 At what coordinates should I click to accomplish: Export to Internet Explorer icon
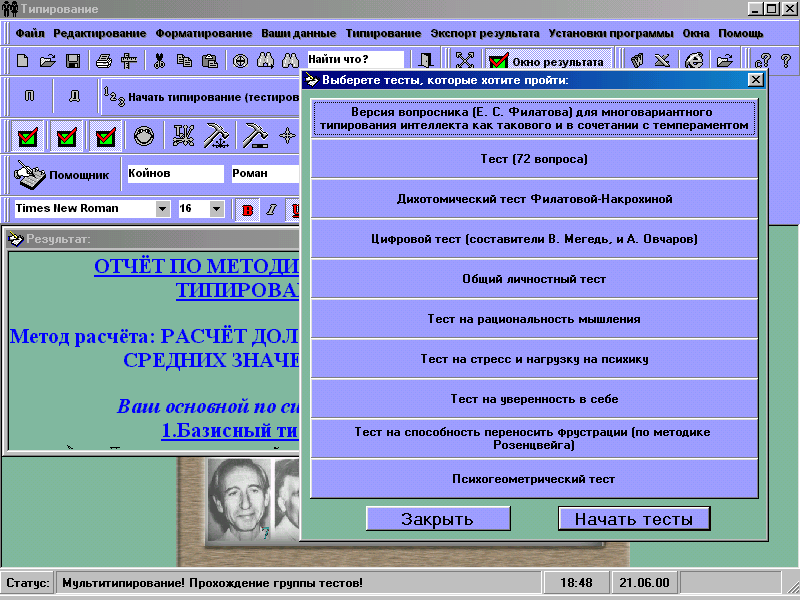694,61
